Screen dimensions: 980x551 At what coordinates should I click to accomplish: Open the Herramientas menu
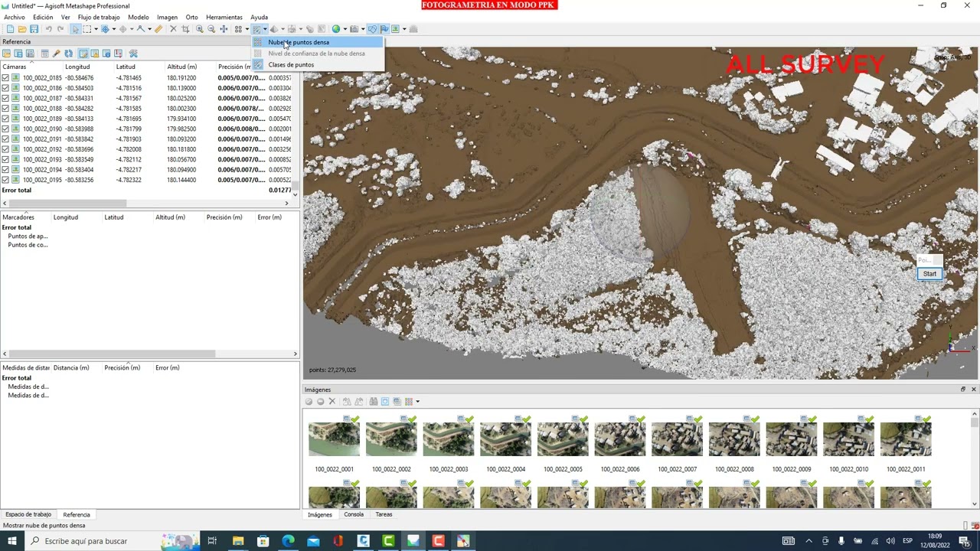click(x=224, y=17)
